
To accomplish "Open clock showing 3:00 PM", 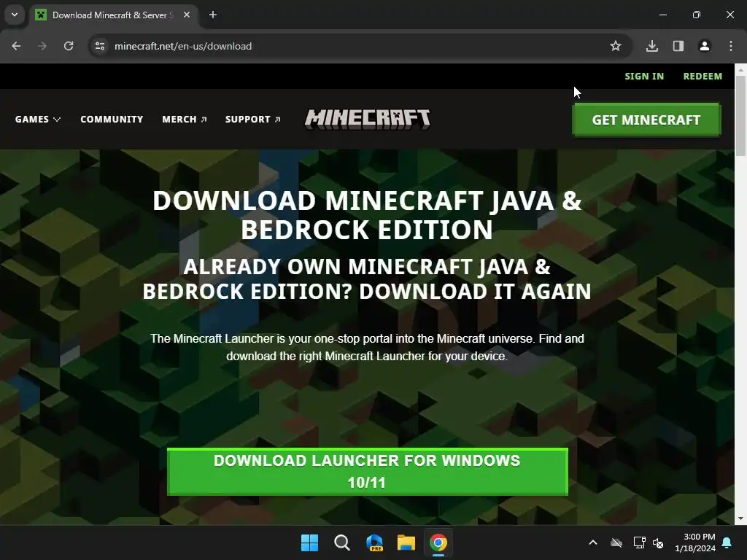I will (695, 542).
